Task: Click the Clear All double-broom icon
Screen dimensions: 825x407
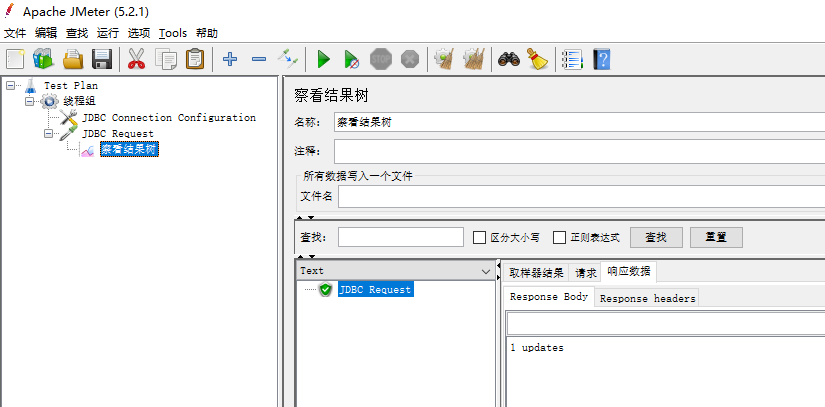Action: (474, 59)
